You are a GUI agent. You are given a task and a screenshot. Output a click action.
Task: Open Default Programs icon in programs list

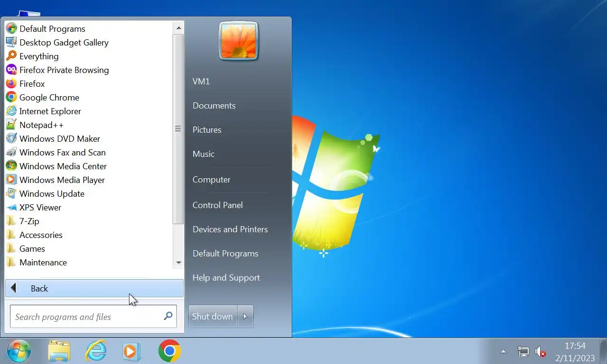tap(11, 28)
